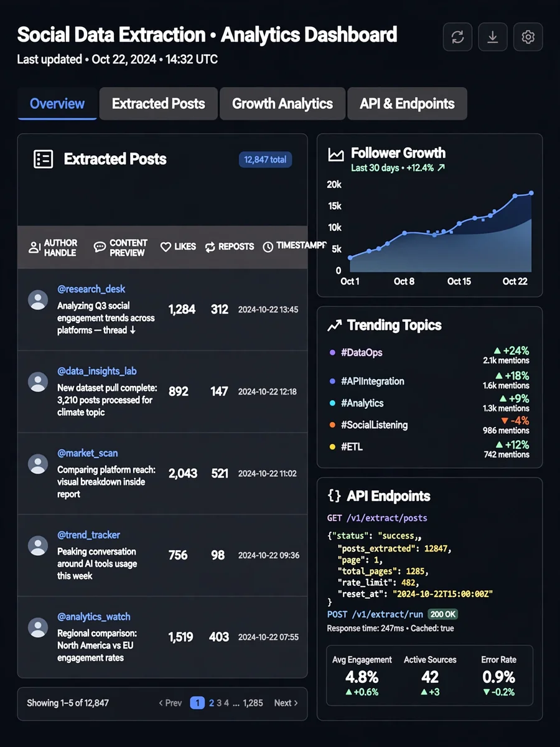Click the 12,847 total badge
This screenshot has height=747, width=560.
tap(265, 160)
